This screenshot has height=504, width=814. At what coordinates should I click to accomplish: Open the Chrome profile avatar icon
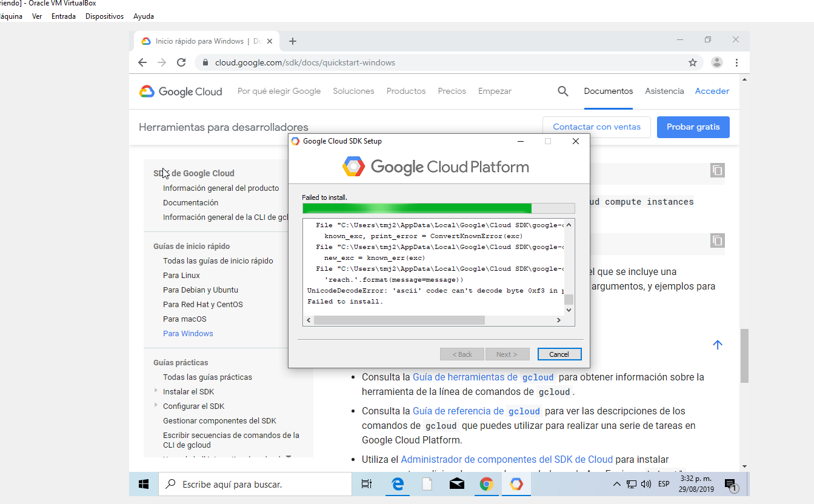(x=717, y=62)
